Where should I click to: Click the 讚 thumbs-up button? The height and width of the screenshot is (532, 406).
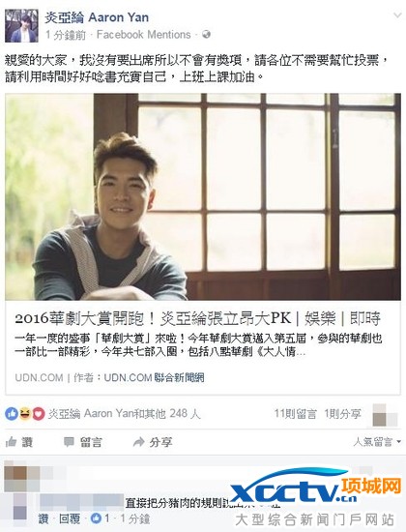pyautogui.click(x=19, y=442)
